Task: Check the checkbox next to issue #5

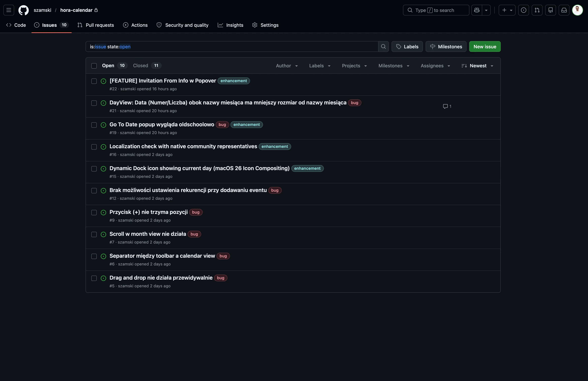Action: coord(94,278)
